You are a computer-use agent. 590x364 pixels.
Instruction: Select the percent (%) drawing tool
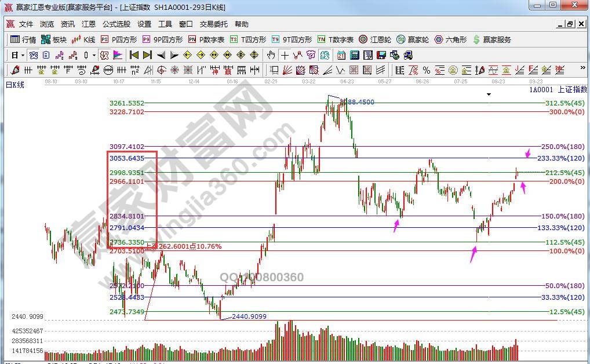426,70
